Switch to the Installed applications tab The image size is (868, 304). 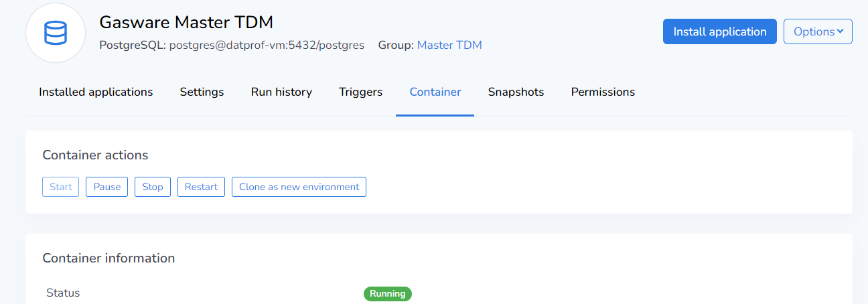coord(96,92)
